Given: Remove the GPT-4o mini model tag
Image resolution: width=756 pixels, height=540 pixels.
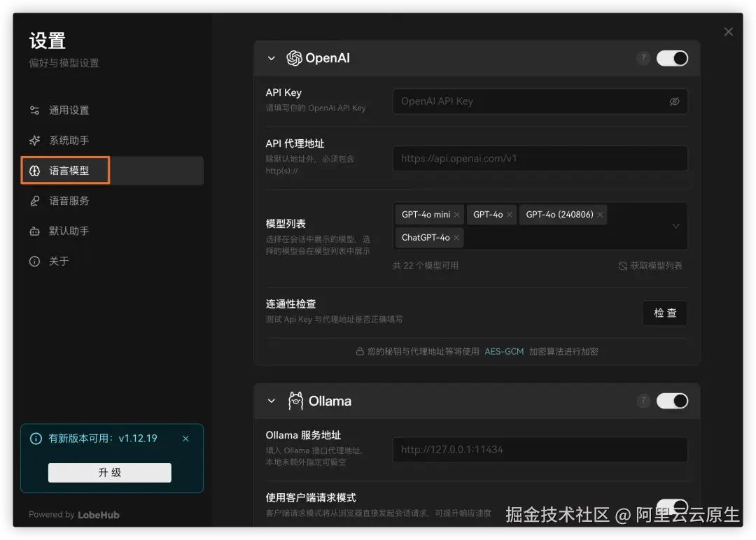Looking at the screenshot, I should point(457,215).
